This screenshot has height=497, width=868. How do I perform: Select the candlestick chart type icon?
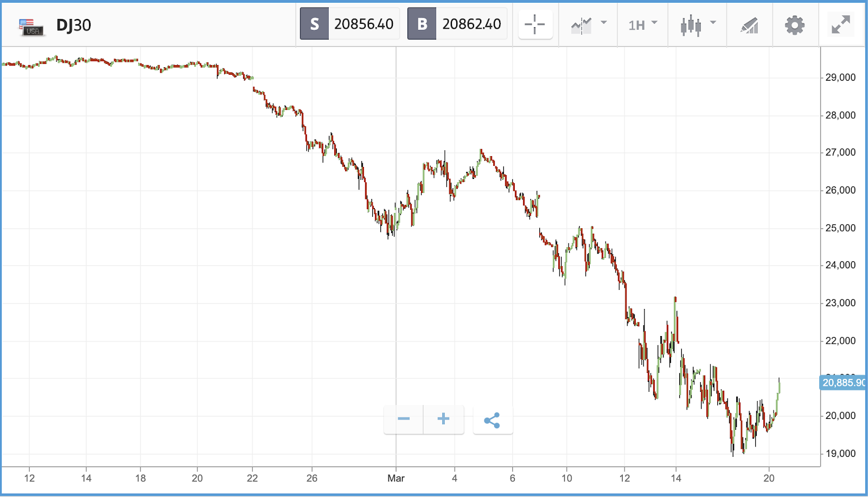tap(691, 25)
